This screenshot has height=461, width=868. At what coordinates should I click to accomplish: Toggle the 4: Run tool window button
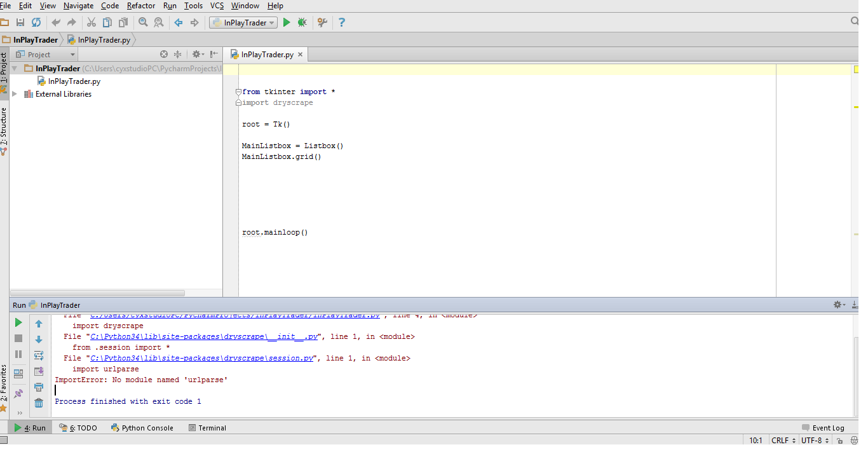(x=30, y=428)
